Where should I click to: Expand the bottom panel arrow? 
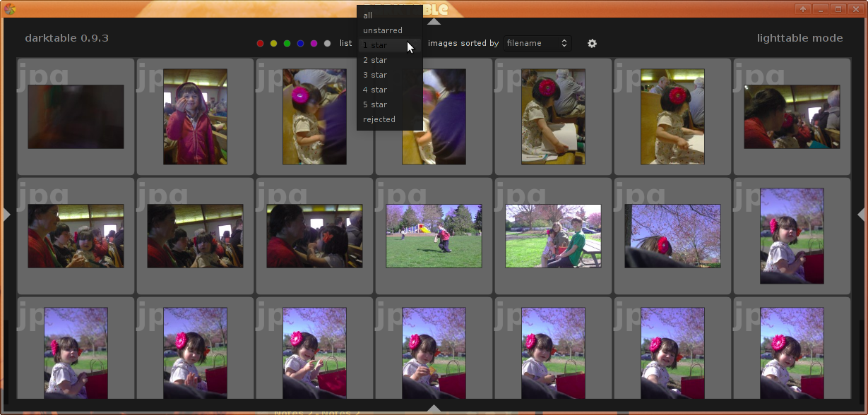tap(434, 408)
